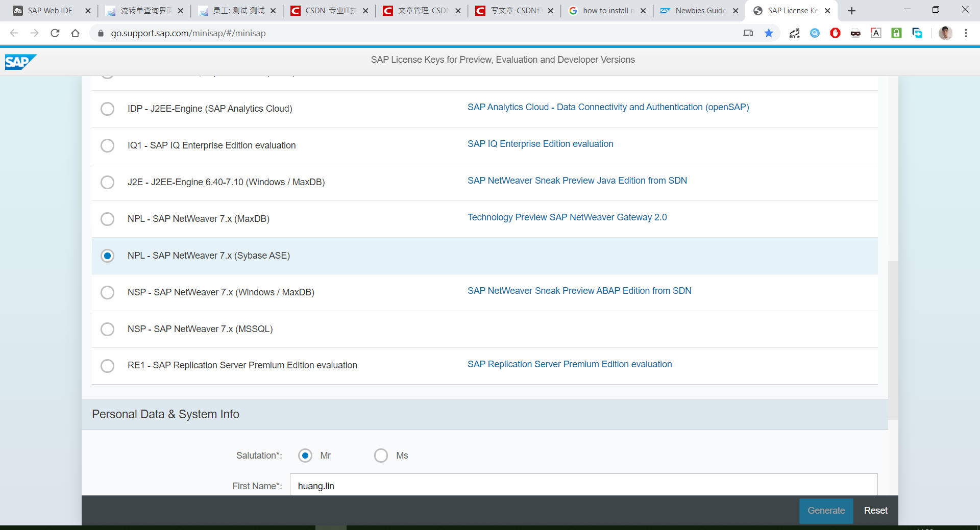Open the user profile avatar
This screenshot has height=530, width=980.
(945, 33)
